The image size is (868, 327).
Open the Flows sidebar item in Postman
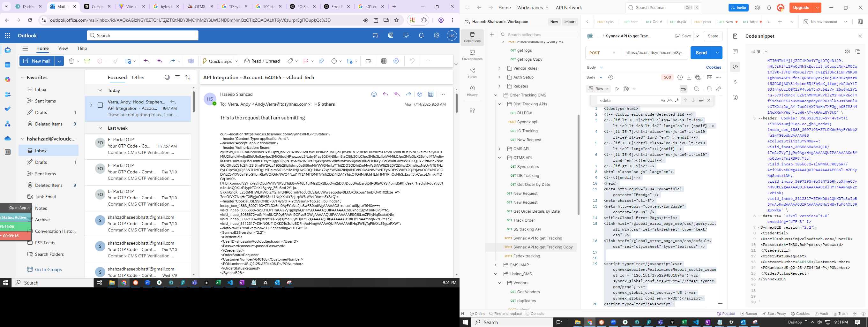(x=472, y=73)
